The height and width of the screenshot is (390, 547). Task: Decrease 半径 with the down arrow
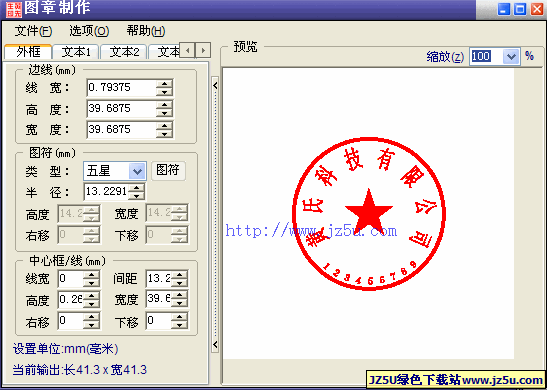(x=136, y=195)
